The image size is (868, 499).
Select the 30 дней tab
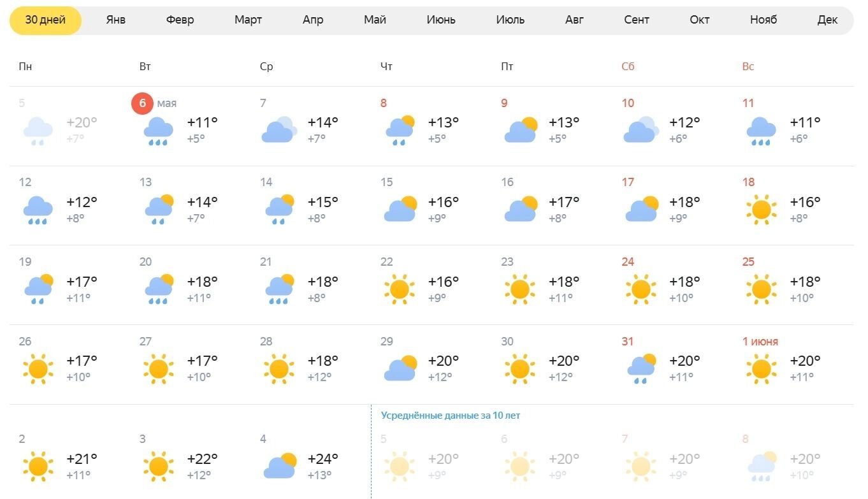45,20
